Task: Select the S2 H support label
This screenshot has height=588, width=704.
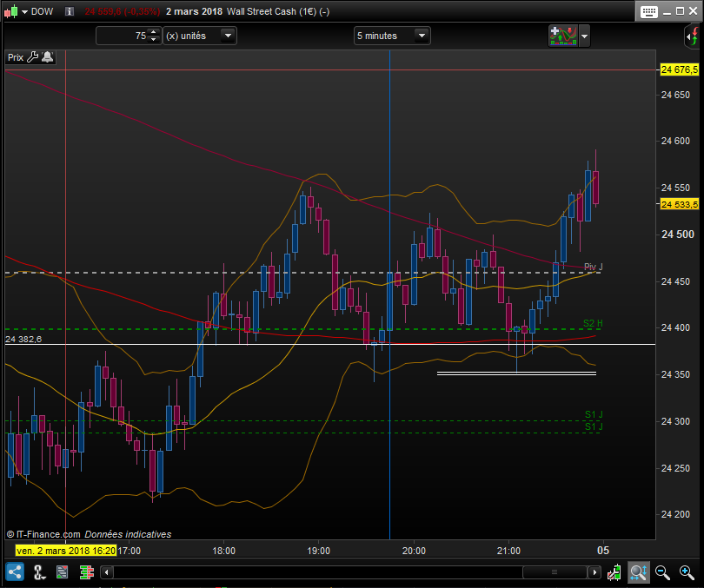Action: pos(593,323)
